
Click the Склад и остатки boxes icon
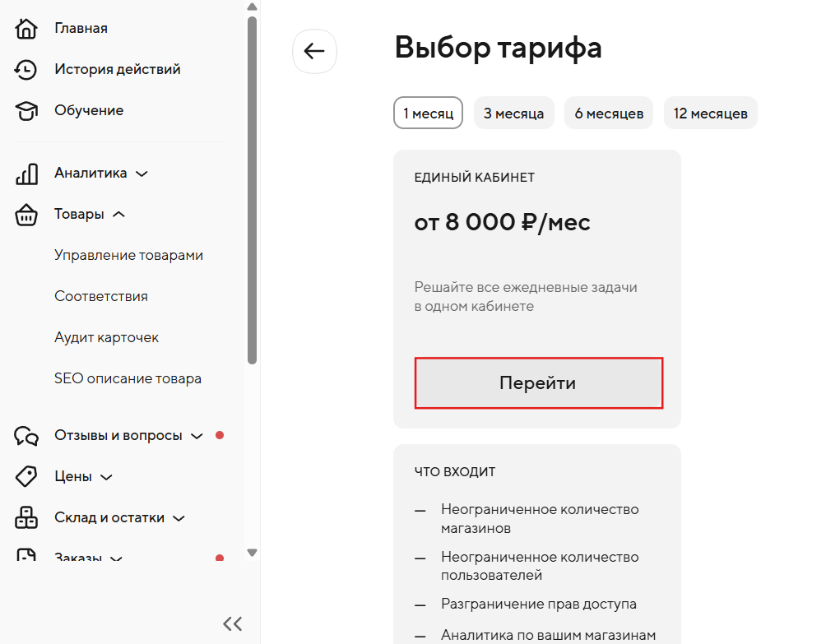tap(26, 517)
